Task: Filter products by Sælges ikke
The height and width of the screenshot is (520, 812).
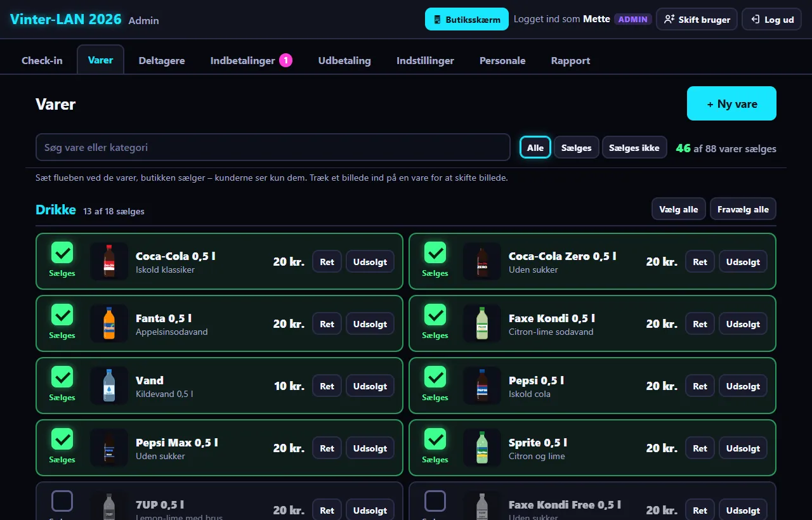Action: tap(634, 147)
